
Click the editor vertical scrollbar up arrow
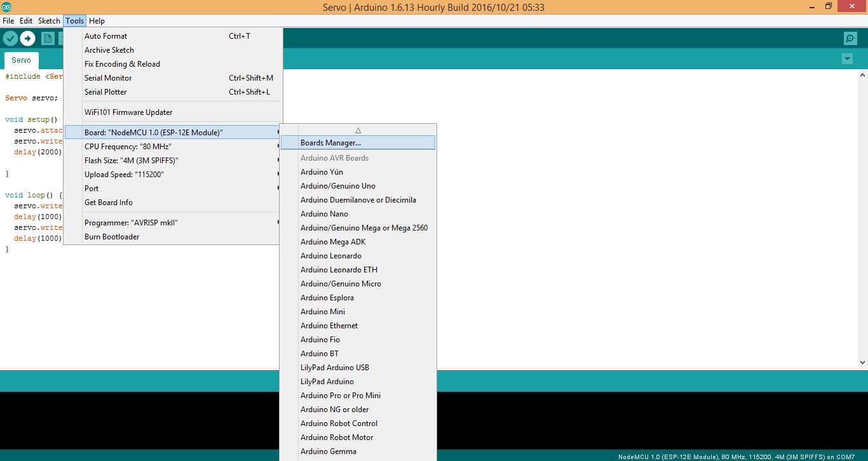pyautogui.click(x=862, y=75)
